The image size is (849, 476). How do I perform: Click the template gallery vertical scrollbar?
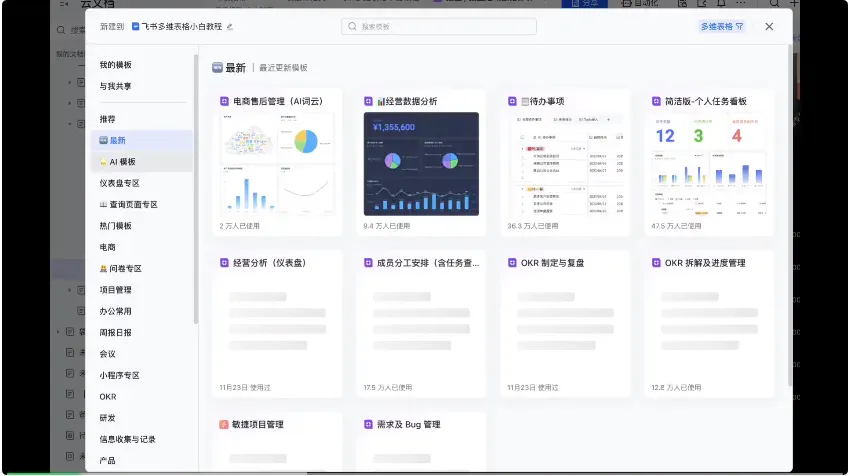tap(790, 217)
